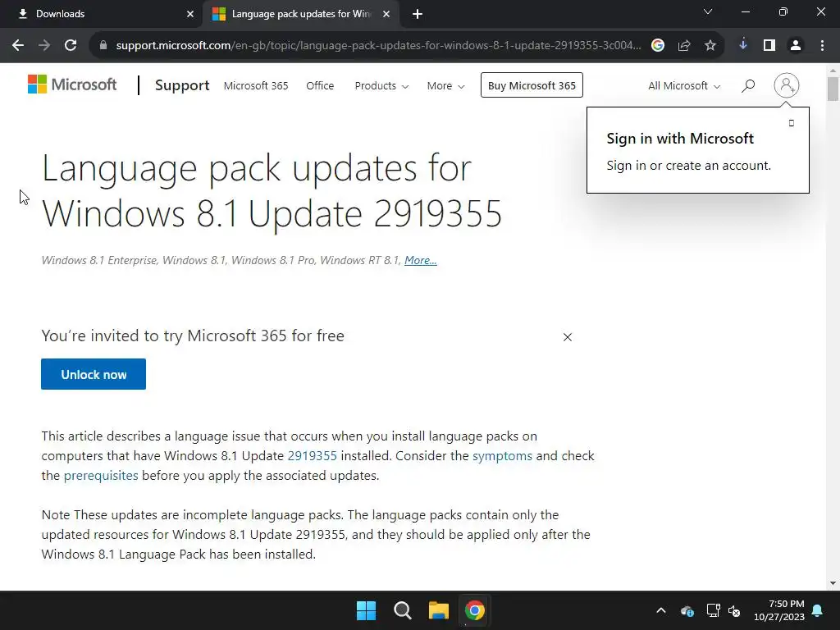The height and width of the screenshot is (630, 840).
Task: Open the site search magnifier
Action: coord(748,85)
